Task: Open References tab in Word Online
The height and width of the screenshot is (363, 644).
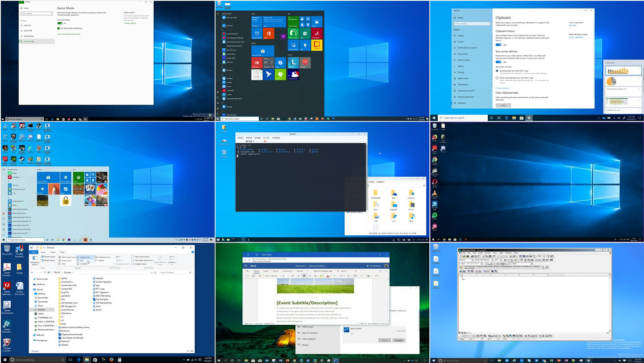Action: [x=288, y=271]
